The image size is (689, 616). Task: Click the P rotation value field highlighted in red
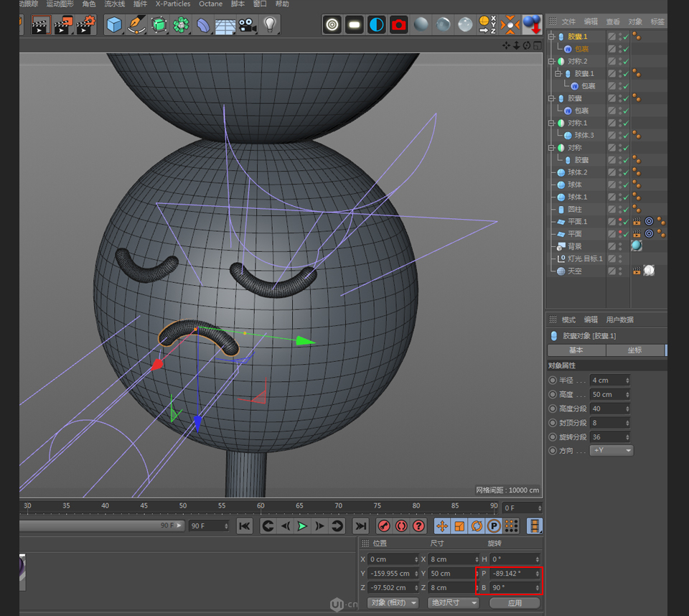tap(510, 573)
